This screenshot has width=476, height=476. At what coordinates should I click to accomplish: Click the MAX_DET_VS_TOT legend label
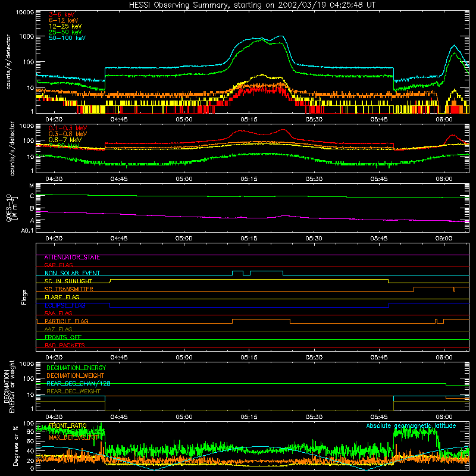tap(74, 438)
